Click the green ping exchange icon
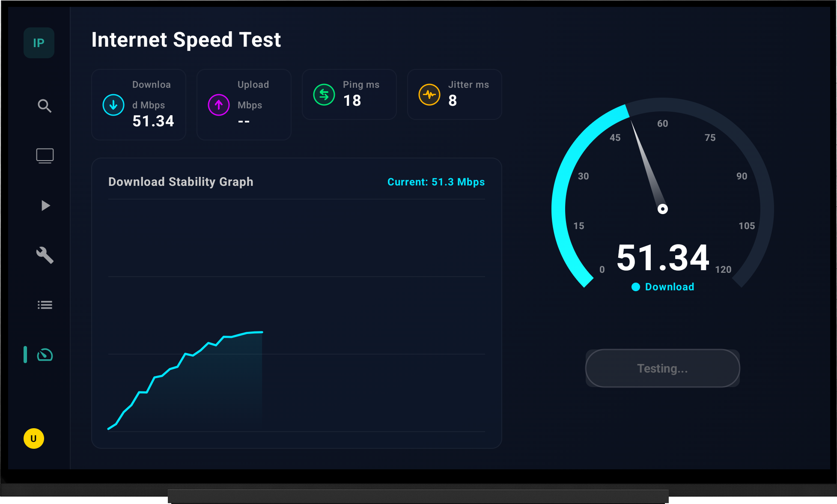 pos(324,95)
